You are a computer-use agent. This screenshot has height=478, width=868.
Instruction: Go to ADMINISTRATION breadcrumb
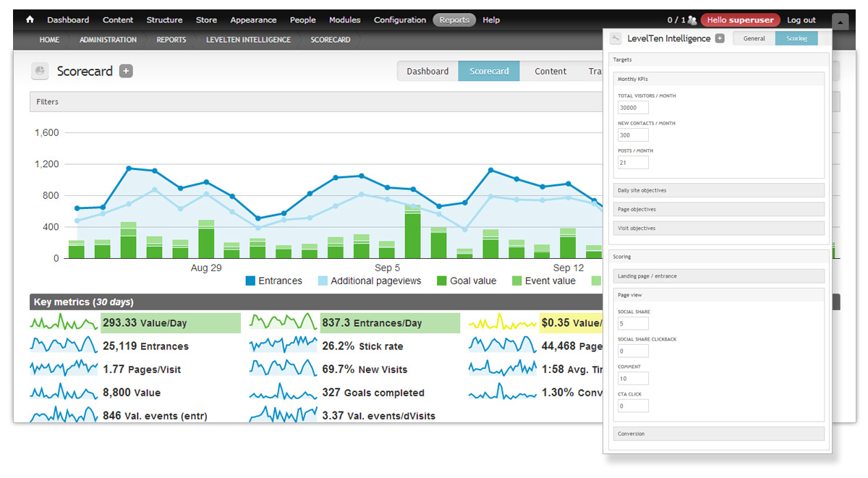[108, 40]
